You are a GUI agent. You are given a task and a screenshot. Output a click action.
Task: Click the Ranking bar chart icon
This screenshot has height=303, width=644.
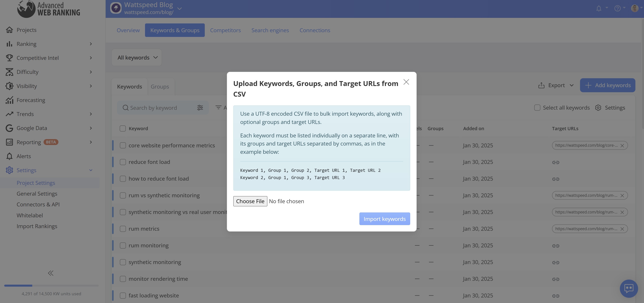9,44
